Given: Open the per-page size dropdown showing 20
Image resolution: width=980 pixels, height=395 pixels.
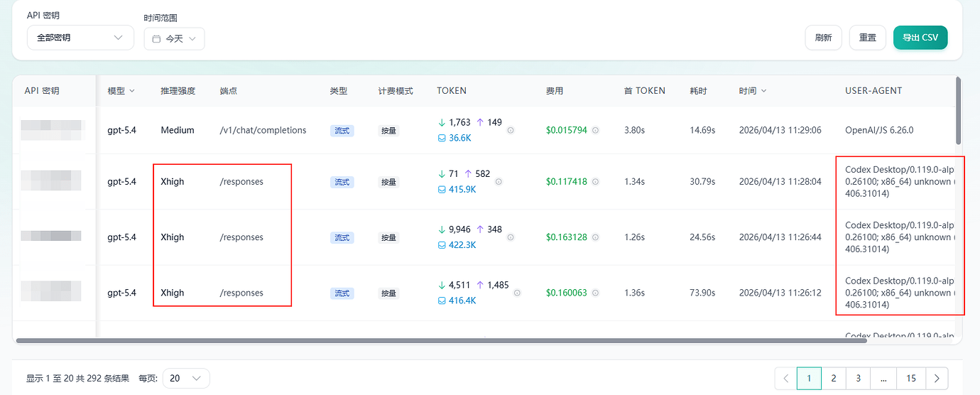Looking at the screenshot, I should point(186,379).
